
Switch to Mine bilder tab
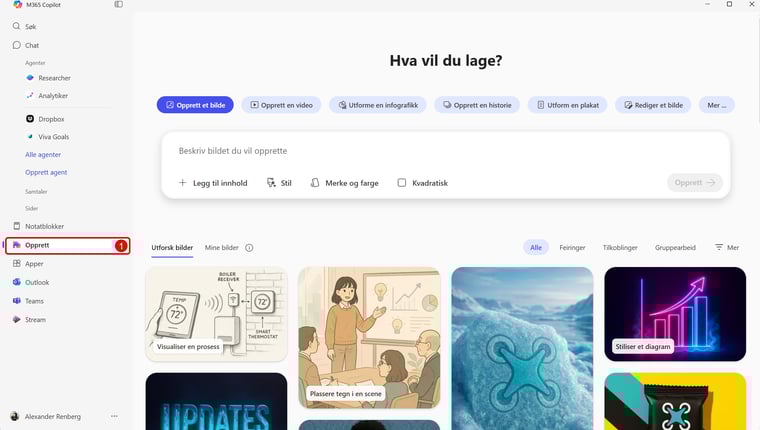[x=222, y=248]
